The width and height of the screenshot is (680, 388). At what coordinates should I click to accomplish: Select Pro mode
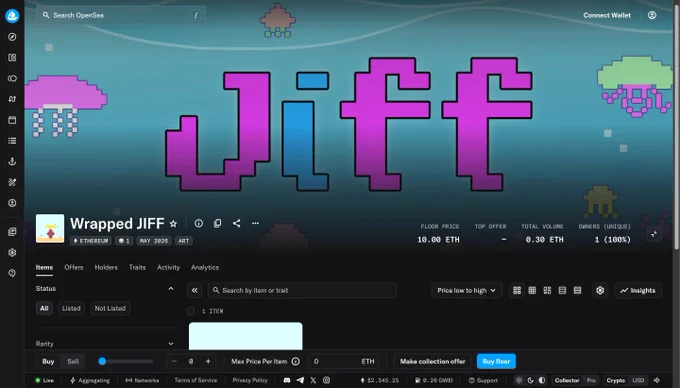591,380
